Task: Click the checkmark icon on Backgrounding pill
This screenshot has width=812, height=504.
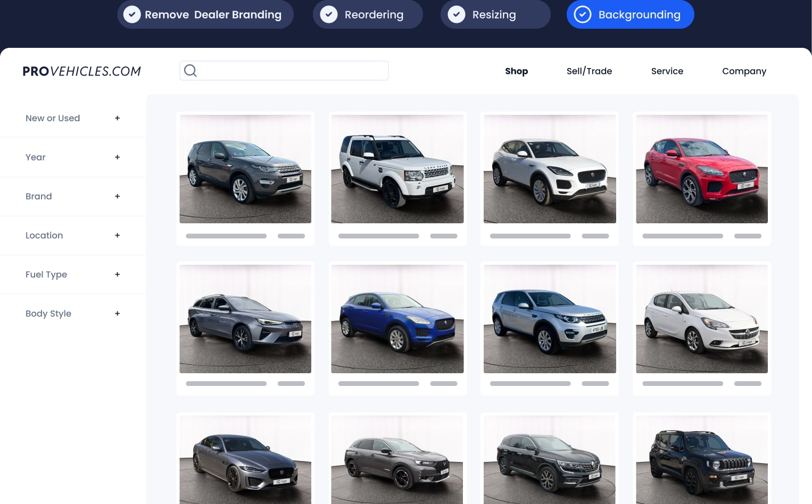Action: click(583, 14)
